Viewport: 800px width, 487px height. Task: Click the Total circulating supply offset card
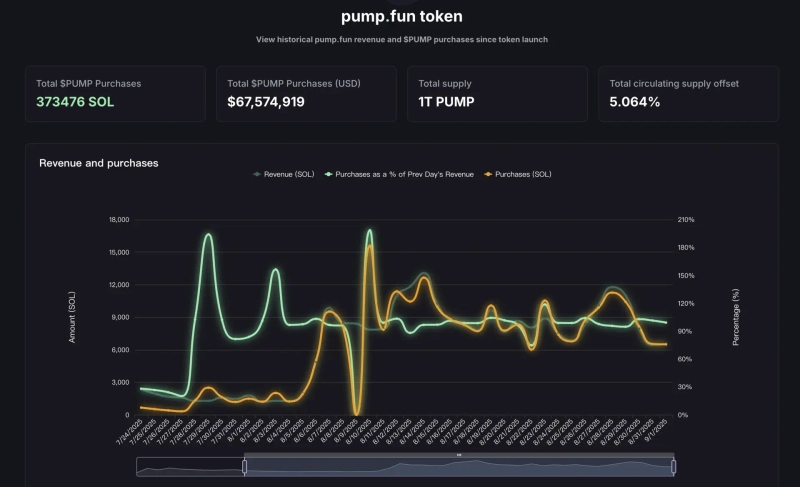688,94
